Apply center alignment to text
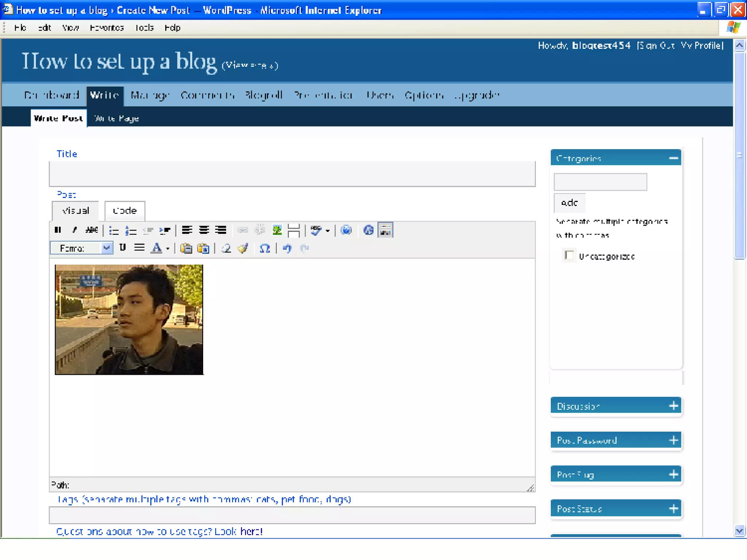This screenshot has height=560, width=747. (x=204, y=230)
